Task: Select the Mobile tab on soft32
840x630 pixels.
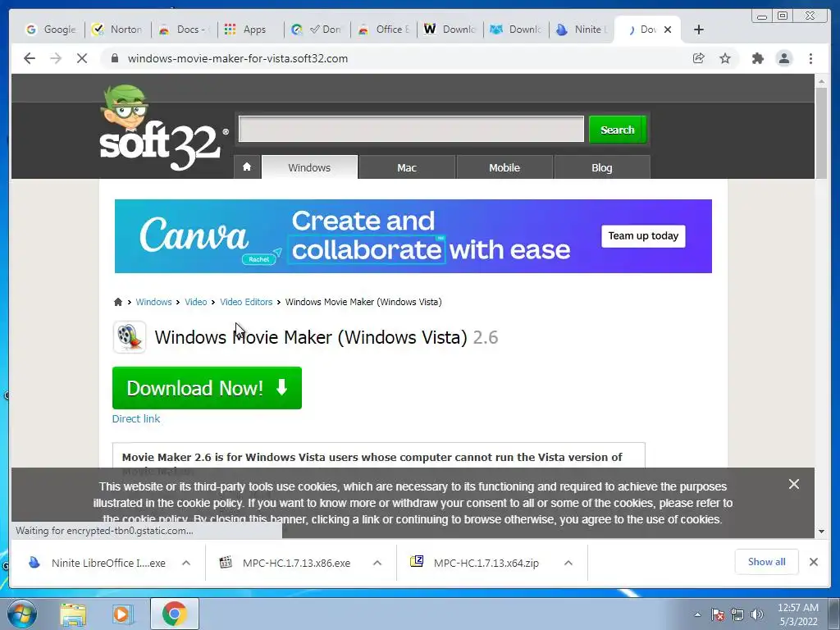Action: coord(504,167)
